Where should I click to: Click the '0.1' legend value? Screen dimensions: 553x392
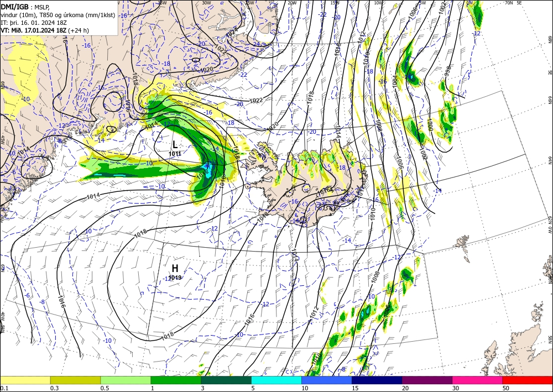[x=4, y=388]
